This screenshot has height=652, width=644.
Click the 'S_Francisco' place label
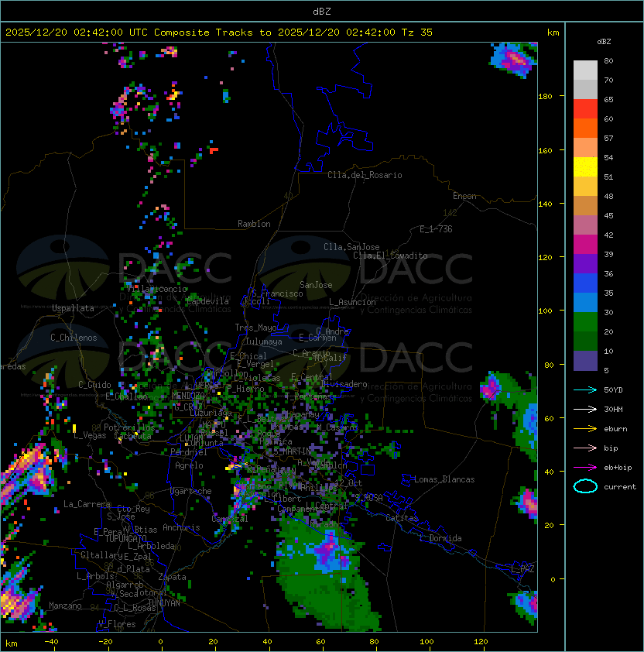277,293
